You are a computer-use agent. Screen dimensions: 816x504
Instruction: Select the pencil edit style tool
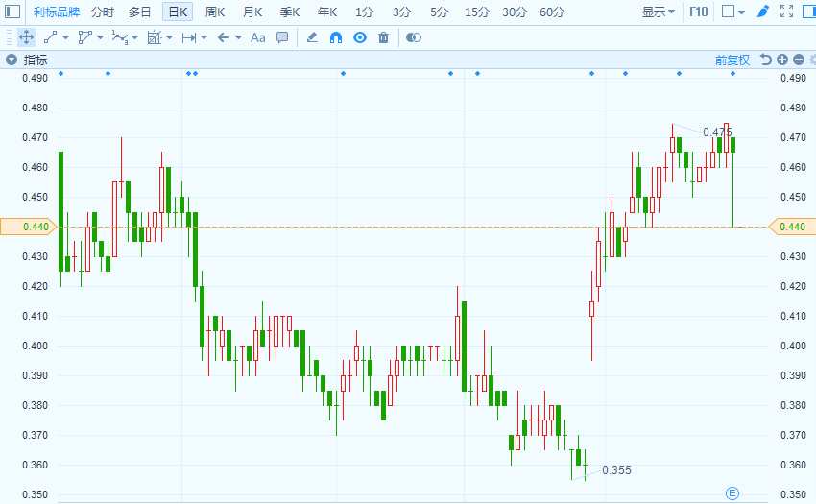312,37
